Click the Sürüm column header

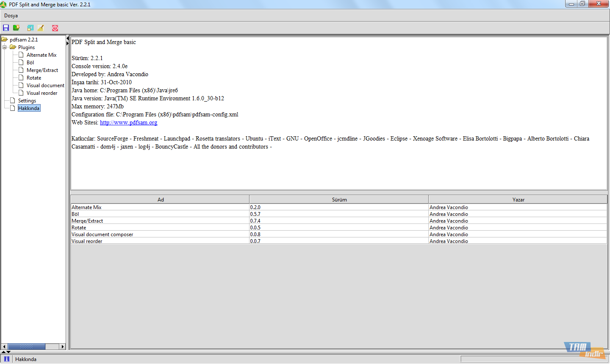click(339, 199)
